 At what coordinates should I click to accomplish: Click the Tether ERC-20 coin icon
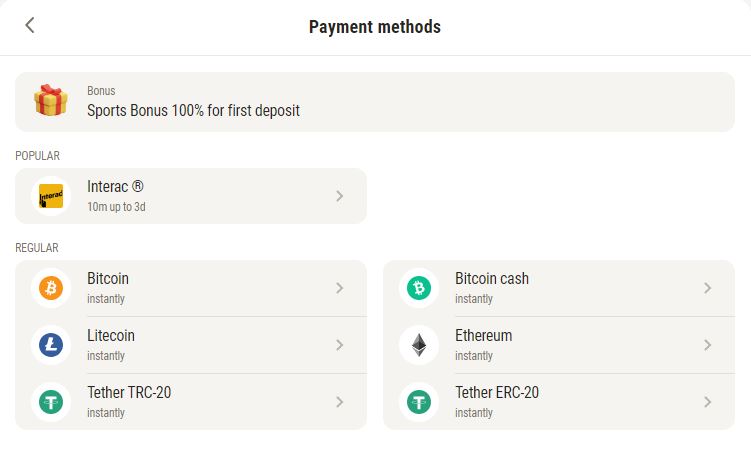point(419,402)
